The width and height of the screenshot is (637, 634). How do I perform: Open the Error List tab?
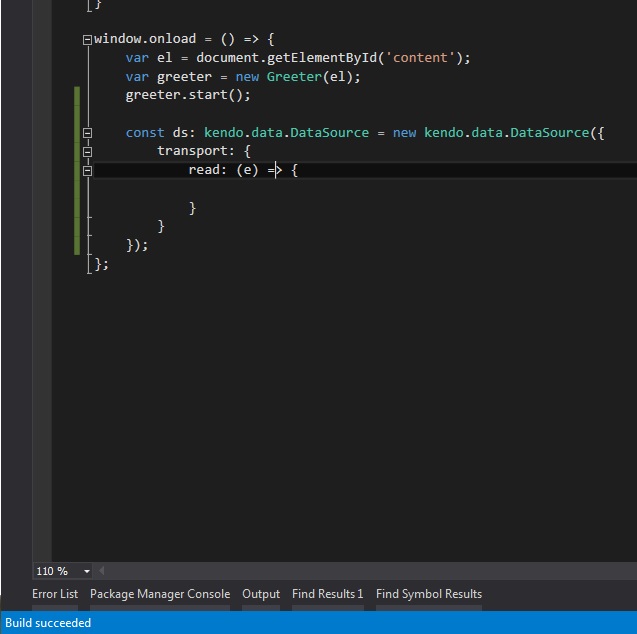(x=55, y=594)
